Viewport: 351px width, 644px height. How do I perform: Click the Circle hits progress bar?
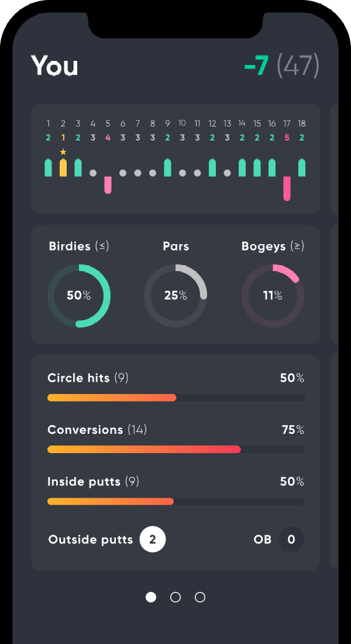click(175, 398)
